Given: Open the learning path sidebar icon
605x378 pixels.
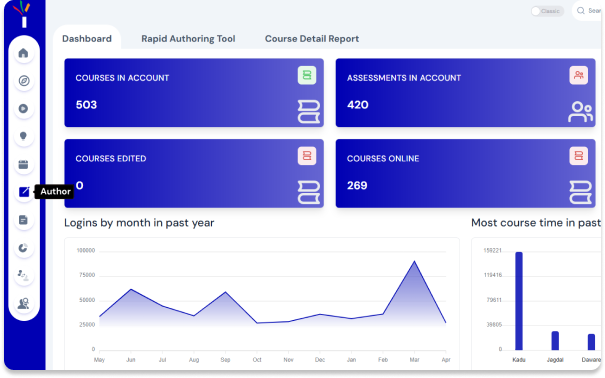Looking at the screenshot, I should [x=24, y=275].
